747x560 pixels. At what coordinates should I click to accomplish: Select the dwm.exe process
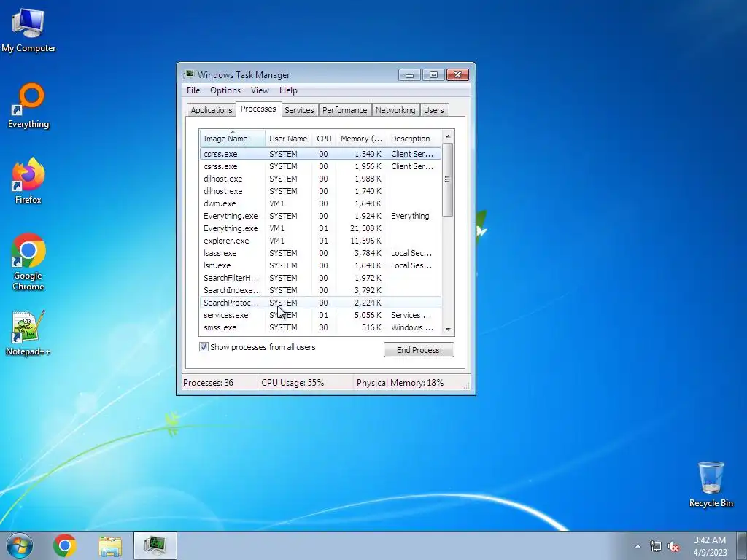pos(320,203)
